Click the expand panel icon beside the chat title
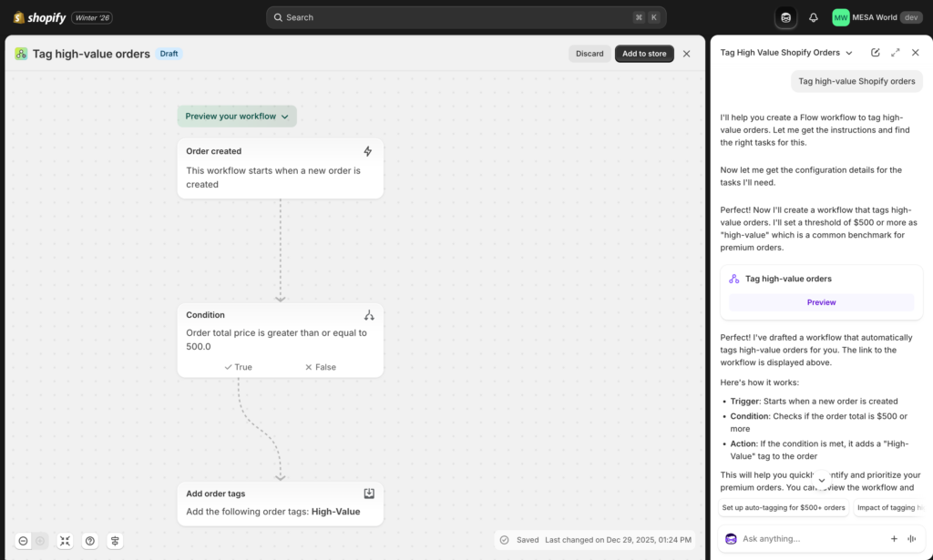The image size is (933, 560). click(894, 52)
